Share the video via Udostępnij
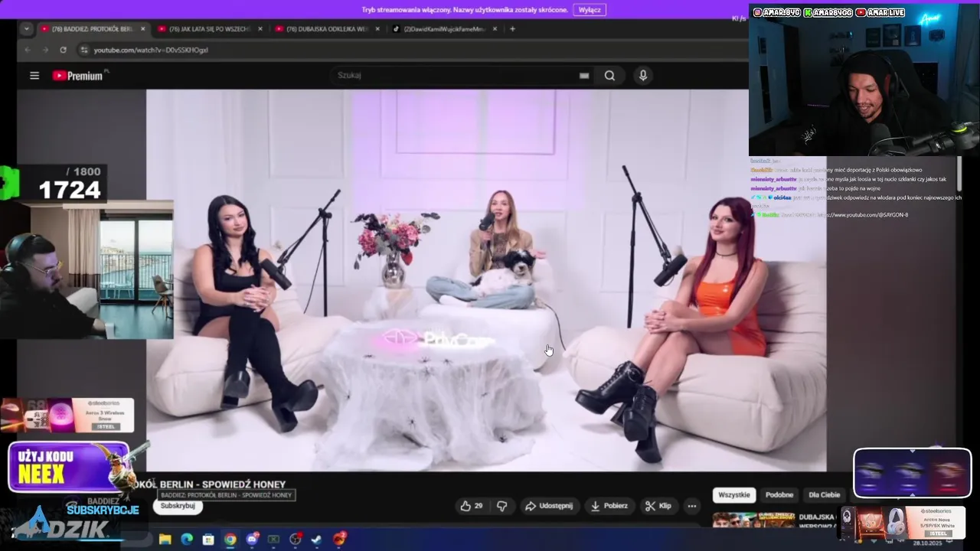 (548, 506)
